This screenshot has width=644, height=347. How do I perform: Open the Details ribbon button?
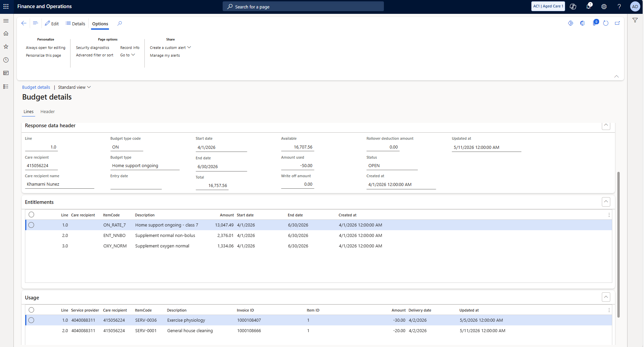tap(76, 24)
